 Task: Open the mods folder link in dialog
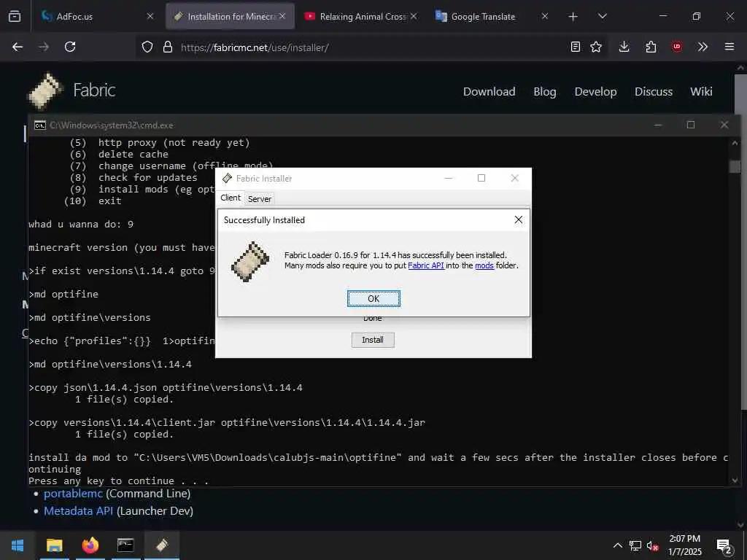[x=484, y=265]
